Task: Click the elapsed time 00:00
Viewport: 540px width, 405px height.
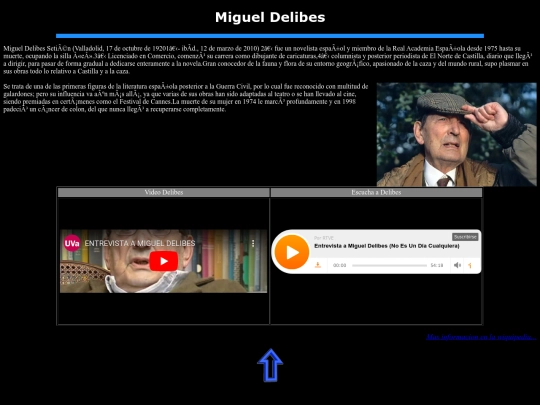Action: pos(339,265)
